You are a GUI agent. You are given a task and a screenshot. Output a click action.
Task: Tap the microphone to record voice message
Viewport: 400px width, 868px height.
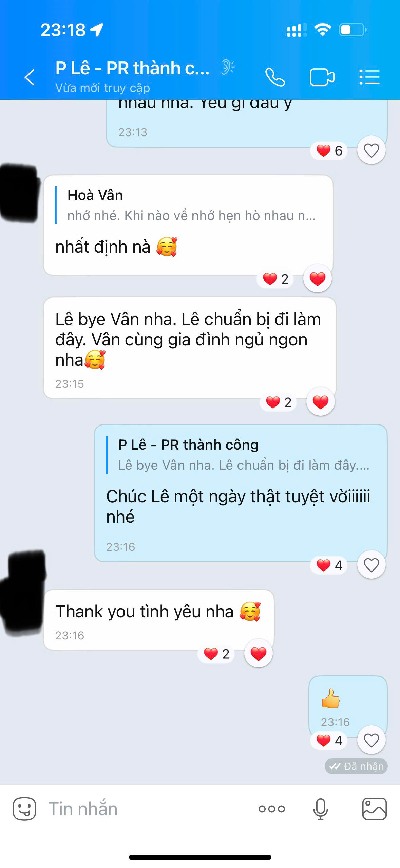(x=320, y=809)
